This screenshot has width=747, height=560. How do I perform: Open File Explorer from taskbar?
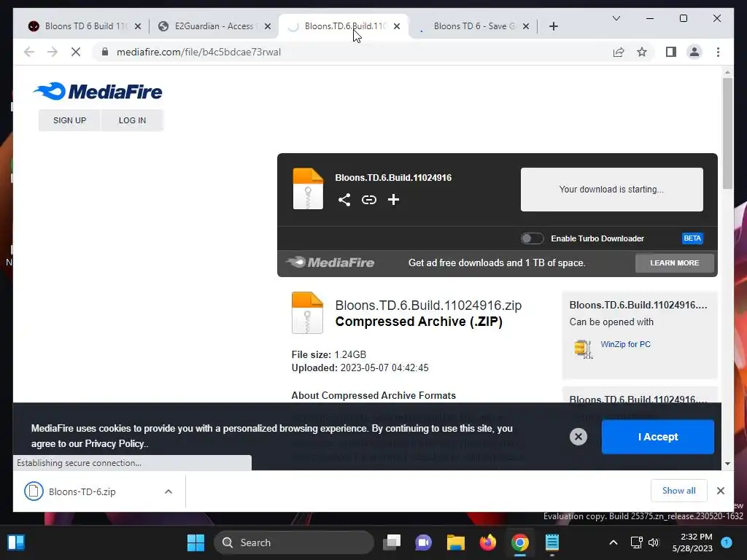pos(455,542)
